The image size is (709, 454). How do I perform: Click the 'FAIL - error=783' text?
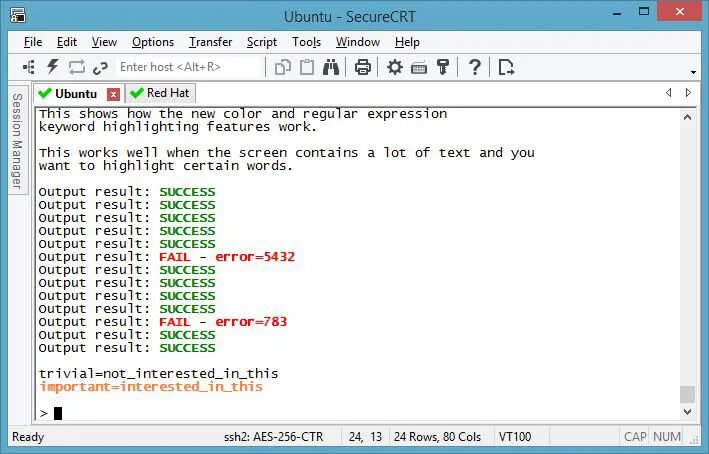tap(223, 322)
